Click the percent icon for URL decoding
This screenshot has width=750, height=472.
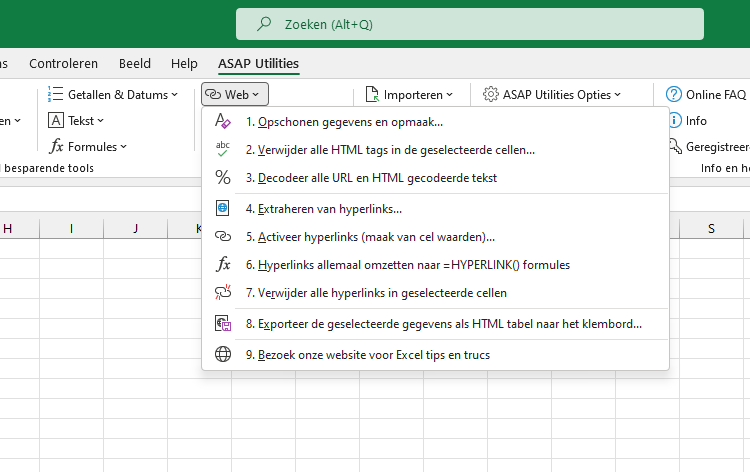pyautogui.click(x=223, y=177)
